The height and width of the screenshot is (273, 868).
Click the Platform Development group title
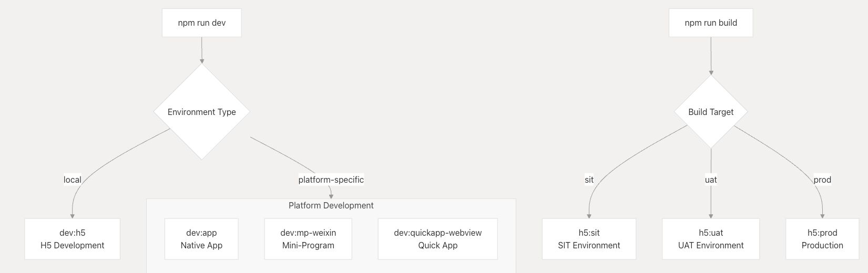[331, 205]
